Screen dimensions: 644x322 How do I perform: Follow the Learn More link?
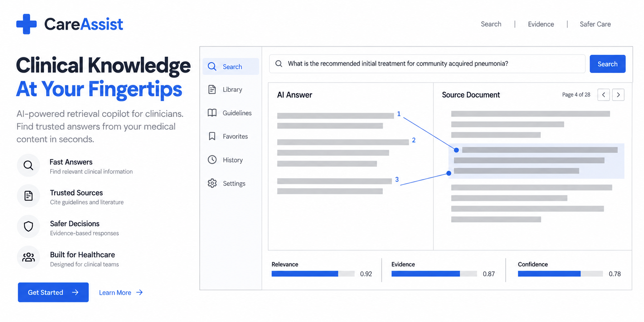(121, 293)
